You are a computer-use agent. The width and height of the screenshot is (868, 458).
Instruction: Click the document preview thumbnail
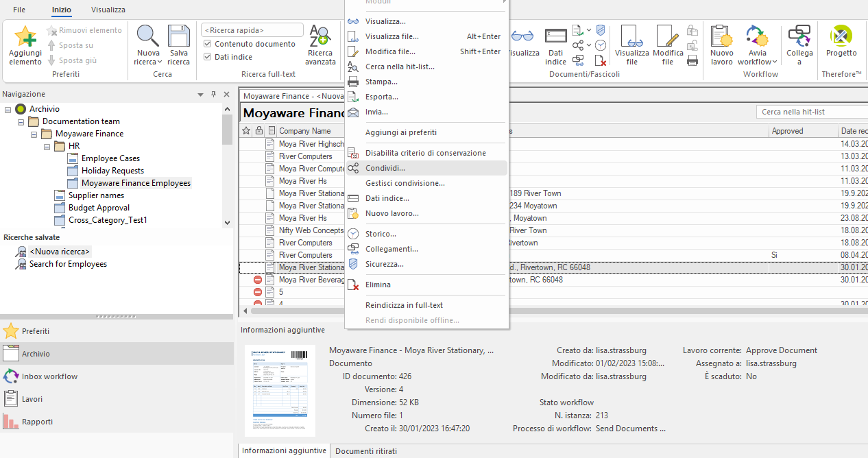[x=280, y=391]
